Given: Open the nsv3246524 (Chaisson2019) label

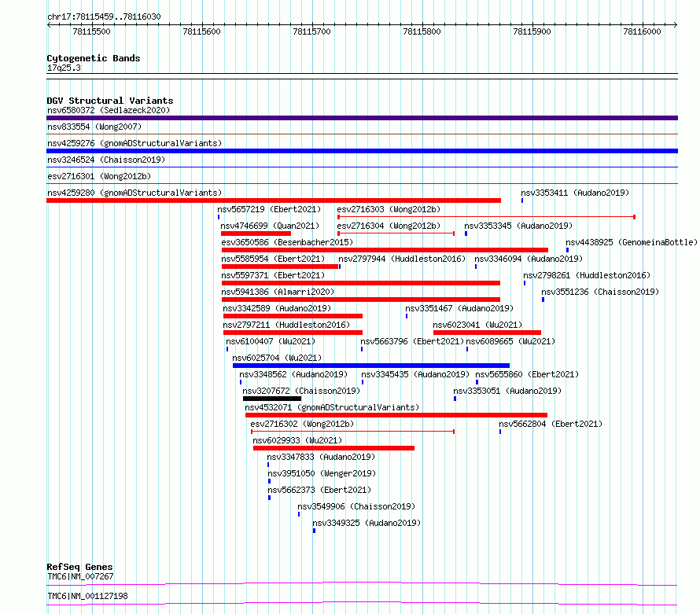Looking at the screenshot, I should [x=106, y=160].
